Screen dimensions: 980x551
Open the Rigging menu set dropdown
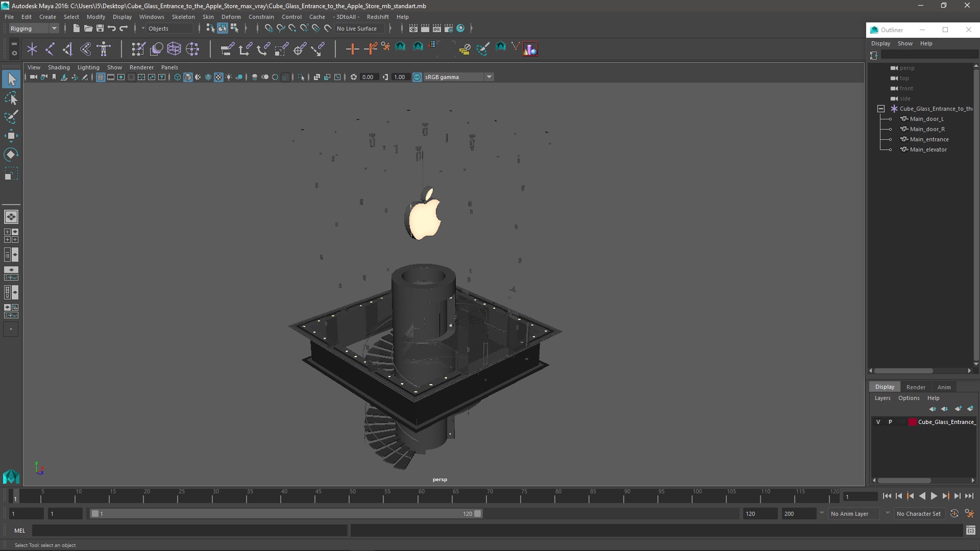(x=34, y=29)
